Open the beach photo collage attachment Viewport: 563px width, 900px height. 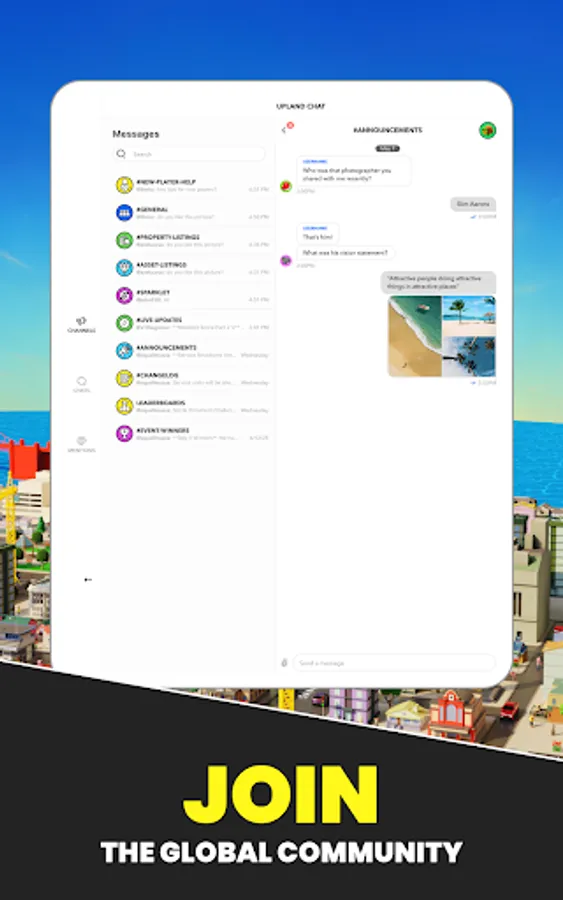tap(442, 336)
